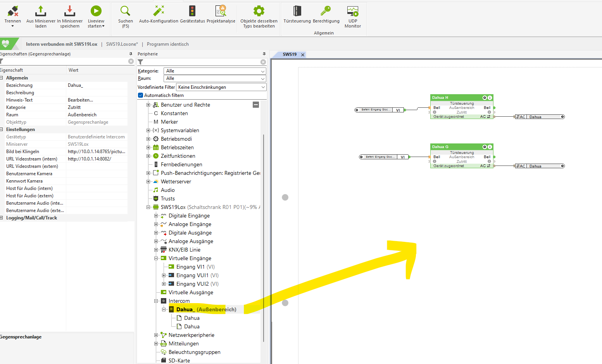Pin the Peripherie panel
This screenshot has height=364, width=602.
point(264,54)
